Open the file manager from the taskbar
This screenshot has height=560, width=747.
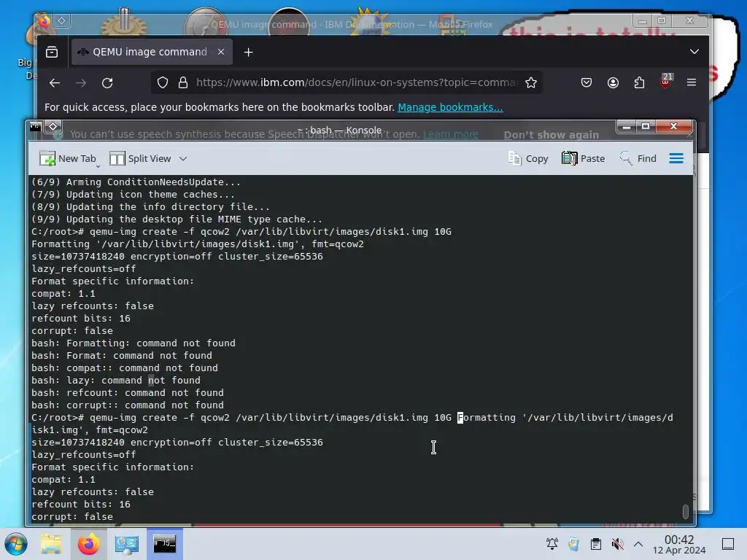click(51, 544)
